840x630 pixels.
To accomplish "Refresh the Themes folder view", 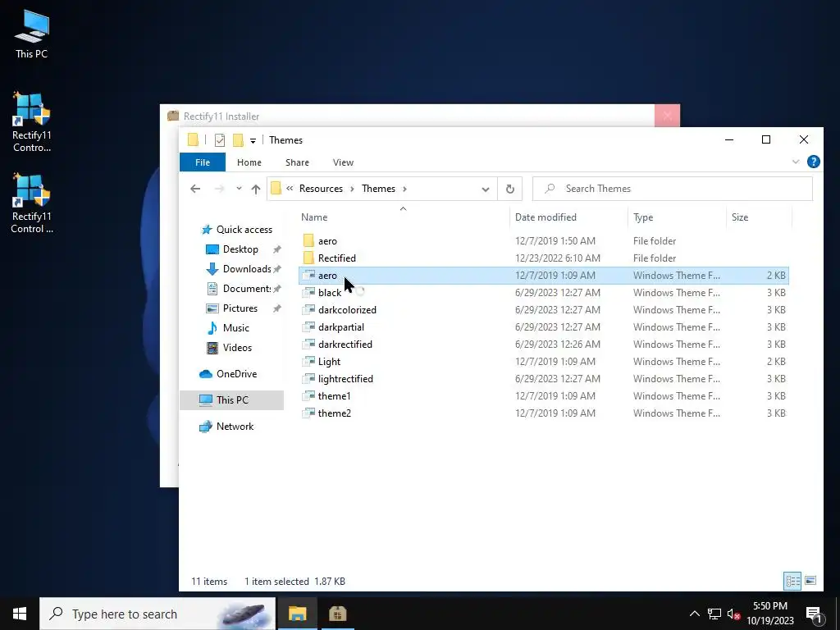I will tap(510, 189).
